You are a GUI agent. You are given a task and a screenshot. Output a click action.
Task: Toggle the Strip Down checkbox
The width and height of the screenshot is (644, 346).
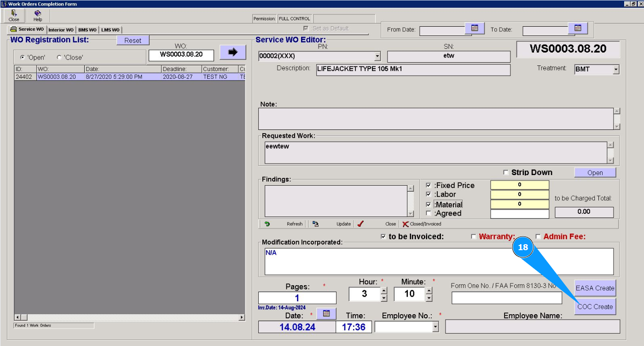tap(506, 173)
